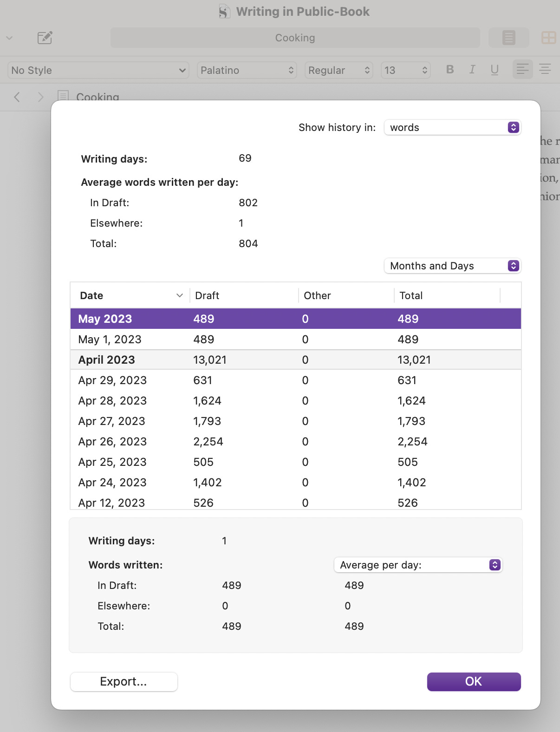The width and height of the screenshot is (560, 732).
Task: Click the 1,793 total cell for Apr 27
Action: coord(411,421)
